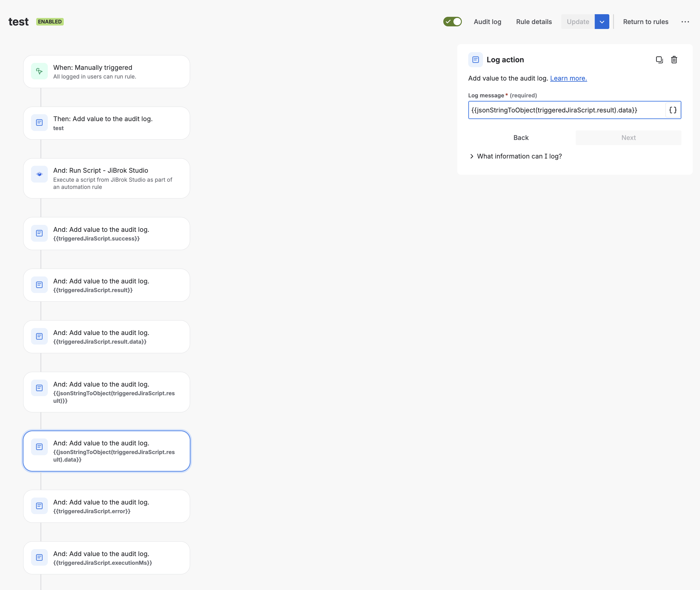
Task: Duplicate the Log action component
Action: (x=659, y=60)
